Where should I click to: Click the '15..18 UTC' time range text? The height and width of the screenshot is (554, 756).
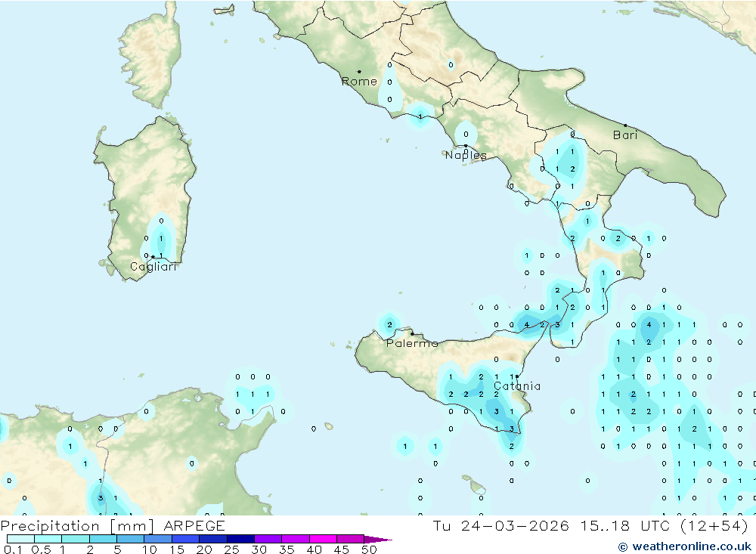(625, 525)
